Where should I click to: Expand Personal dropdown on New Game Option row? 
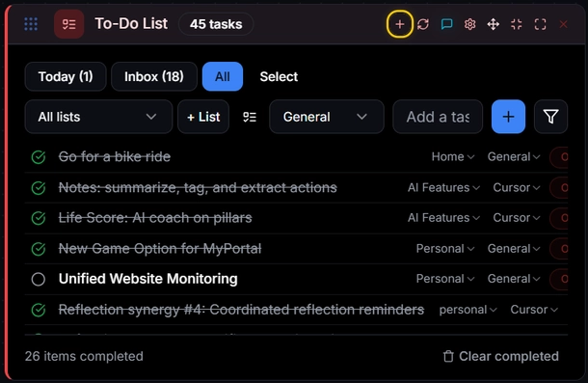point(445,249)
